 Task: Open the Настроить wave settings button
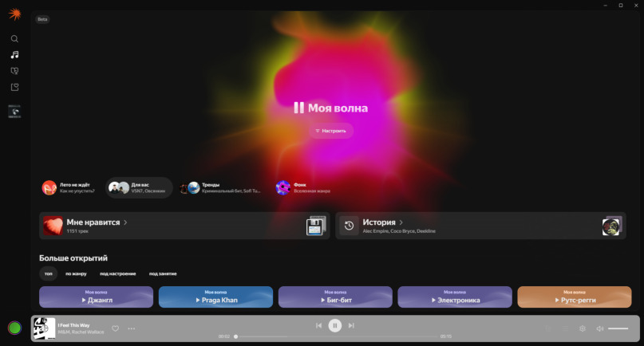(x=331, y=131)
